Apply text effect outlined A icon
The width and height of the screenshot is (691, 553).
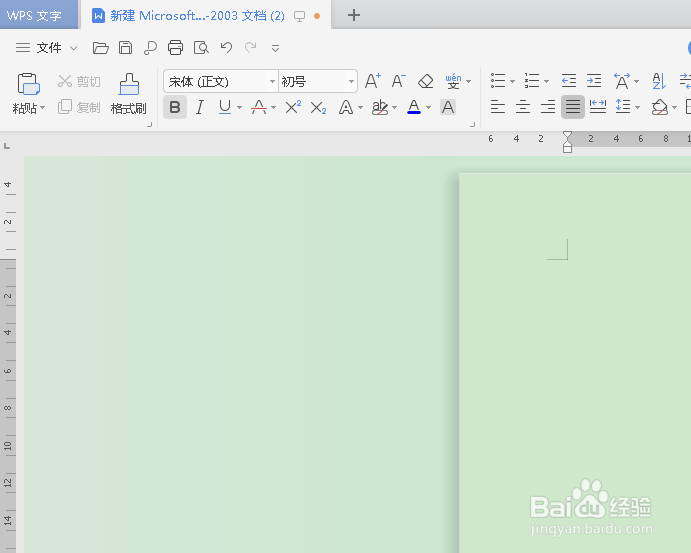[346, 107]
